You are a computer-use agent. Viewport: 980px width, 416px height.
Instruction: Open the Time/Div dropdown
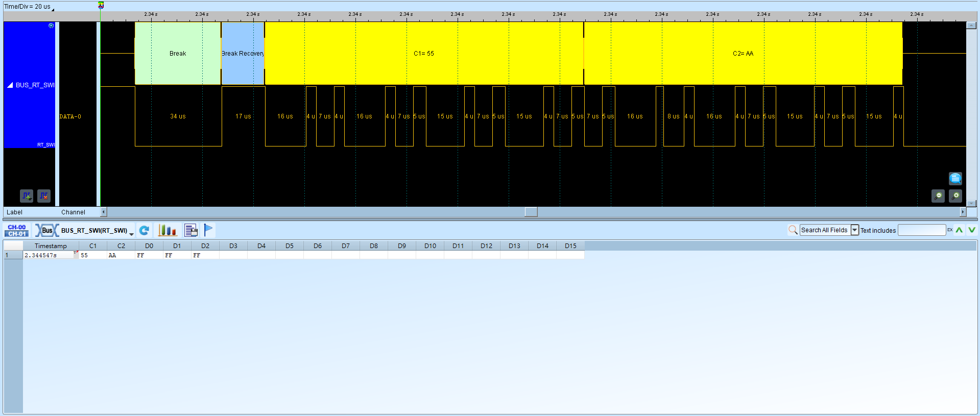pyautogui.click(x=53, y=9)
